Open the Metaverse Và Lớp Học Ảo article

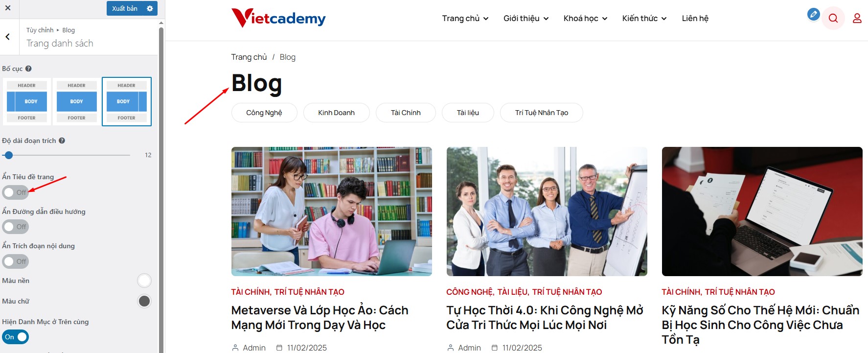(x=320, y=317)
